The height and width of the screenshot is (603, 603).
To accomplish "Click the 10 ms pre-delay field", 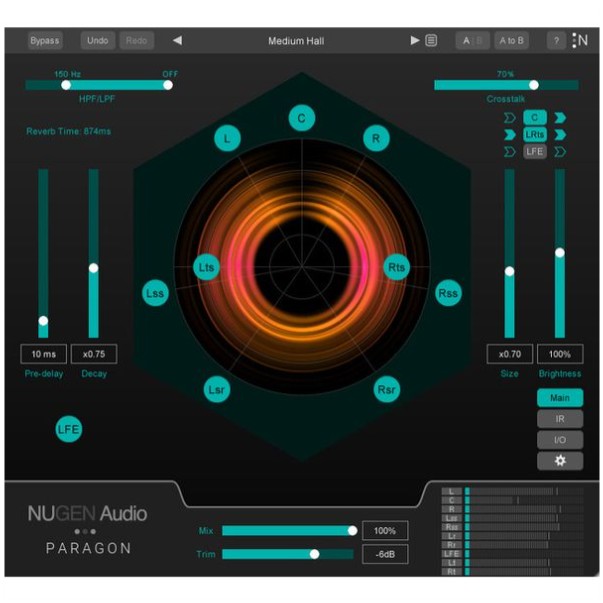I will (43, 354).
